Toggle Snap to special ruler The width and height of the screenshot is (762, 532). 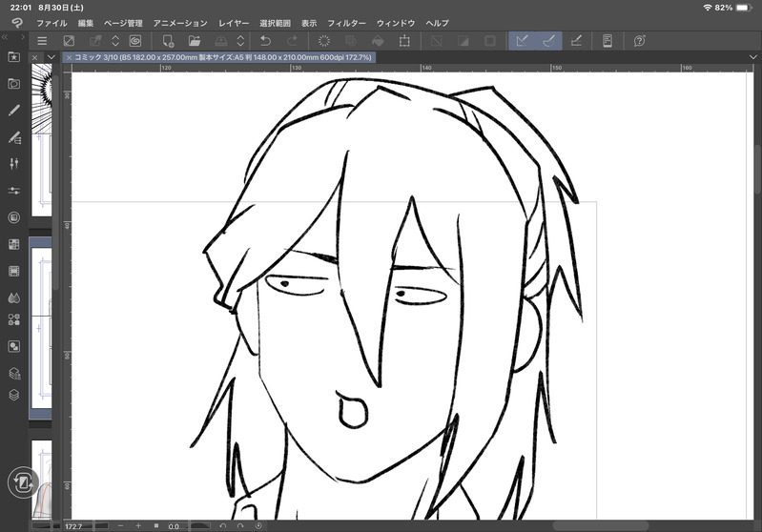point(549,41)
